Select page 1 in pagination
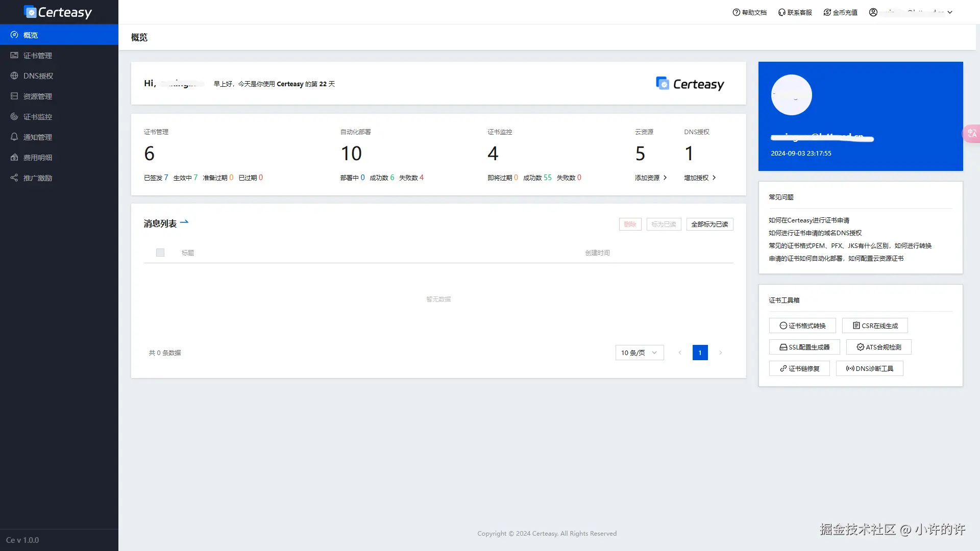Screen dimensions: 980x551 pyautogui.click(x=700, y=353)
